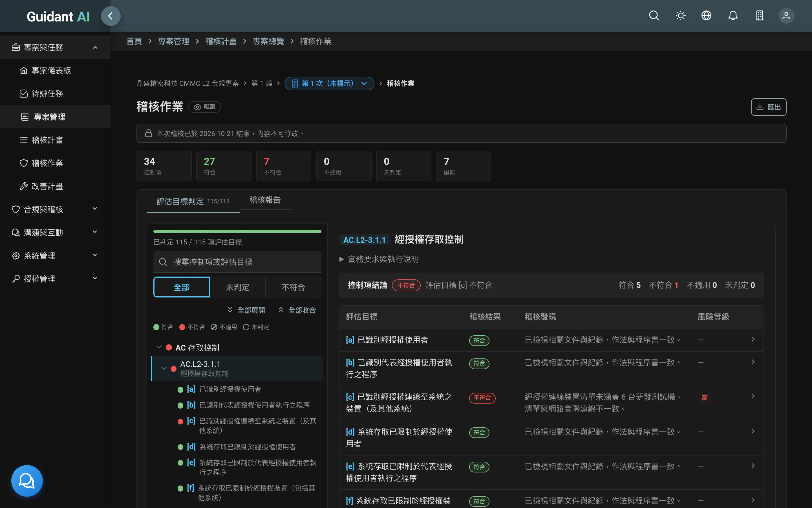Open organization building icon in top bar
Screen dimensions: 812x508
tap(760, 16)
